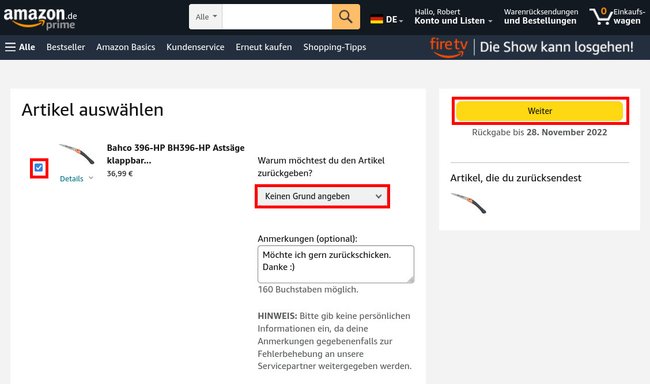The image size is (650, 384).
Task: Open Amazon Basics in navigation bar
Action: pyautogui.click(x=126, y=47)
